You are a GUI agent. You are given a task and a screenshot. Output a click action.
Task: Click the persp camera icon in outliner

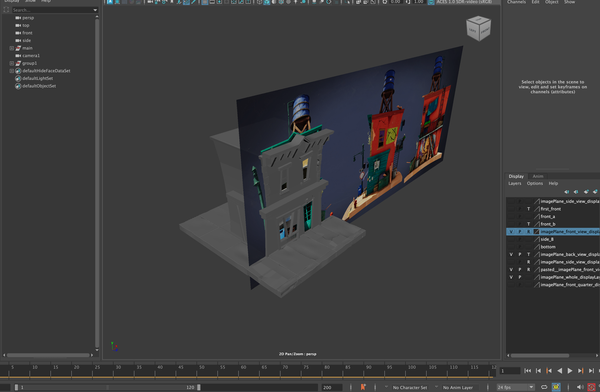(18, 18)
